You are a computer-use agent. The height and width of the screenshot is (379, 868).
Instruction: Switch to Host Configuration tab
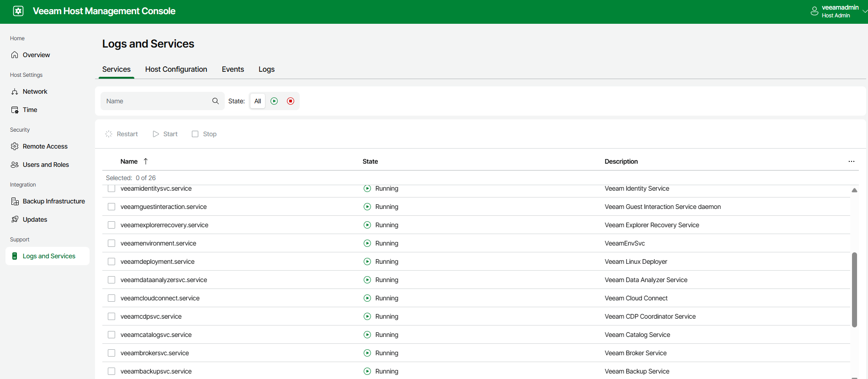(x=176, y=69)
